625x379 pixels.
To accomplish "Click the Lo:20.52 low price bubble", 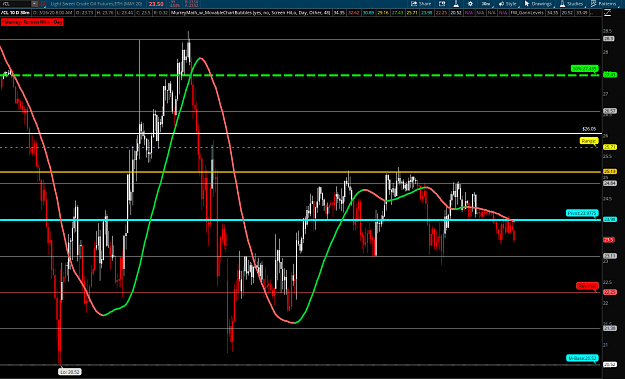I will pos(70,372).
